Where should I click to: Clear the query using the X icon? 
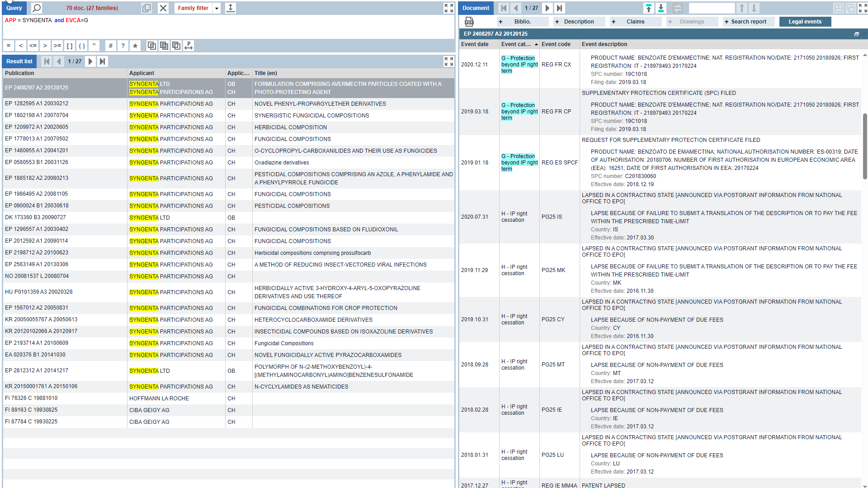(163, 8)
